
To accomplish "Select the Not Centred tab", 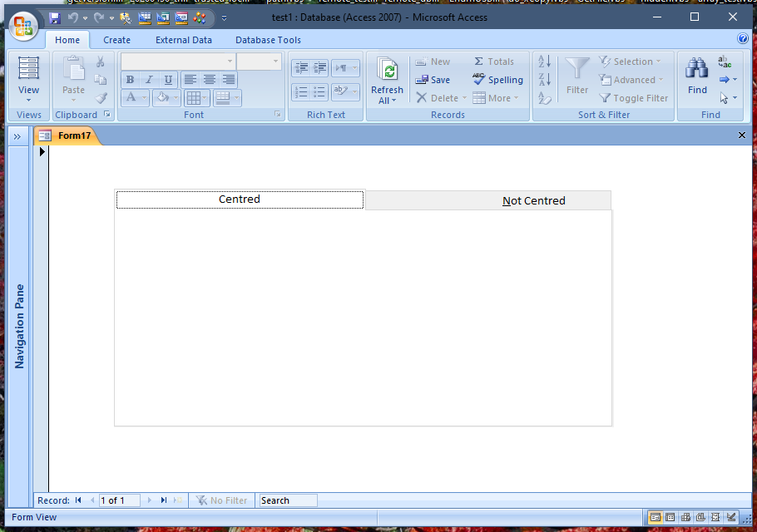I will pyautogui.click(x=533, y=200).
